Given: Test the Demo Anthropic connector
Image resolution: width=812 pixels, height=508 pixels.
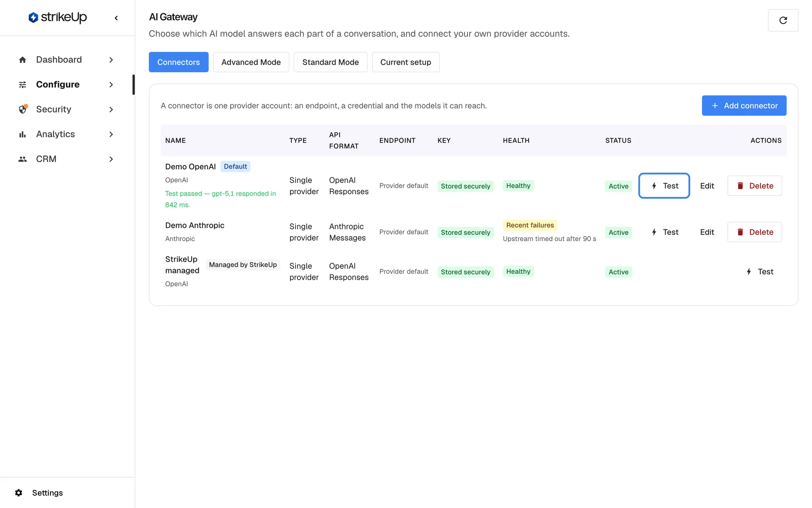Looking at the screenshot, I should [x=665, y=232].
